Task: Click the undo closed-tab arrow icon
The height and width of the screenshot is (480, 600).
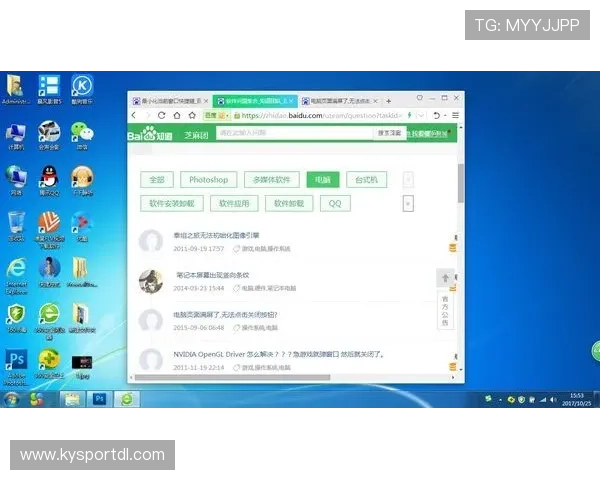Action: coord(436,115)
